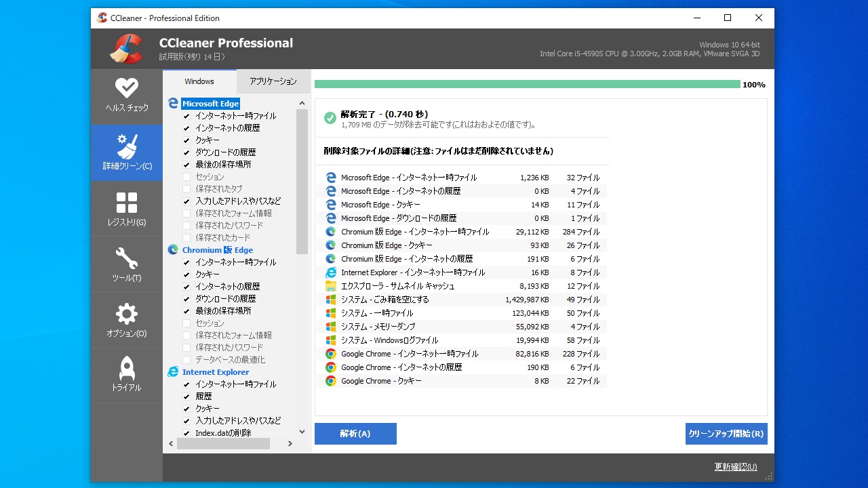
Task: Open the ツール wrench icon
Action: [127, 258]
